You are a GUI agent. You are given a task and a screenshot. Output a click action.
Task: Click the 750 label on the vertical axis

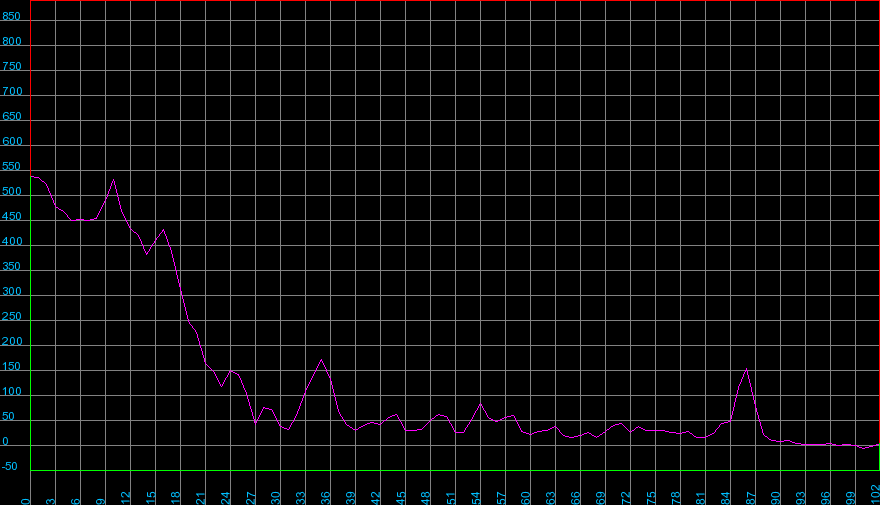(12, 66)
